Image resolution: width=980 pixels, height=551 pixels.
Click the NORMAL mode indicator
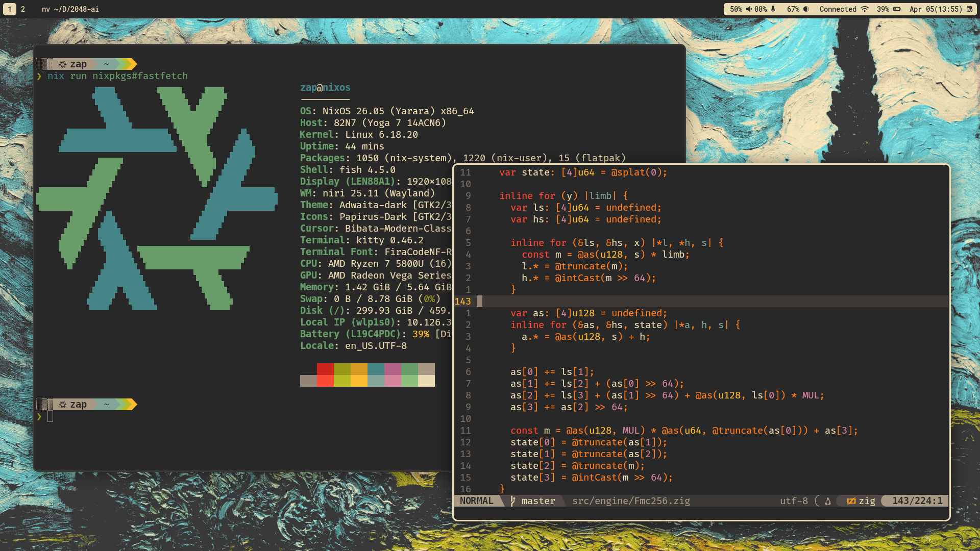point(476,501)
